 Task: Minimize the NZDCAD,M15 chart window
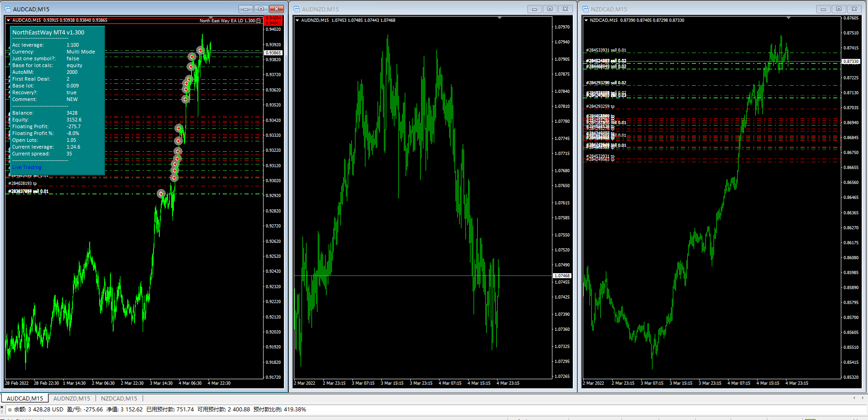tap(824, 9)
